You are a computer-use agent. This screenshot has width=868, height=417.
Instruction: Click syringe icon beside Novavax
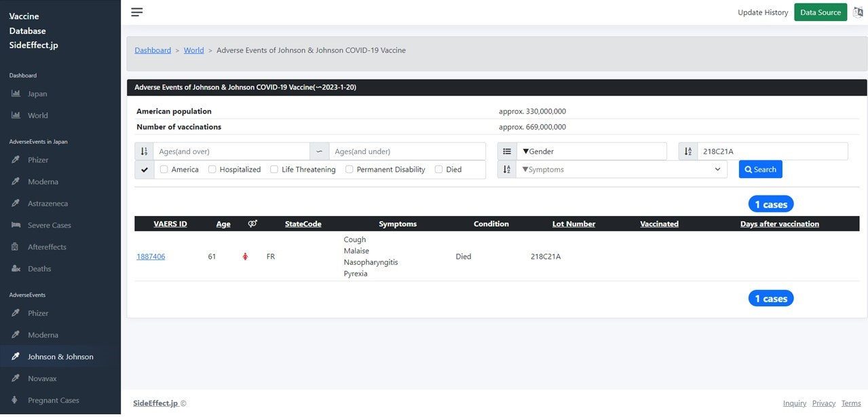(x=16, y=379)
